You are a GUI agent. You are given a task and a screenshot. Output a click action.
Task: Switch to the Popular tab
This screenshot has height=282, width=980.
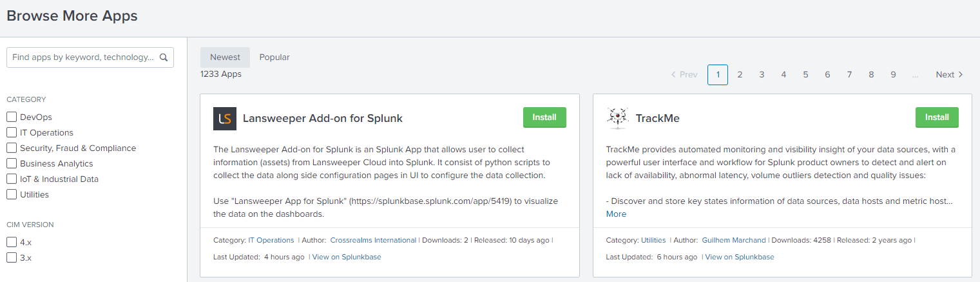[x=274, y=57]
